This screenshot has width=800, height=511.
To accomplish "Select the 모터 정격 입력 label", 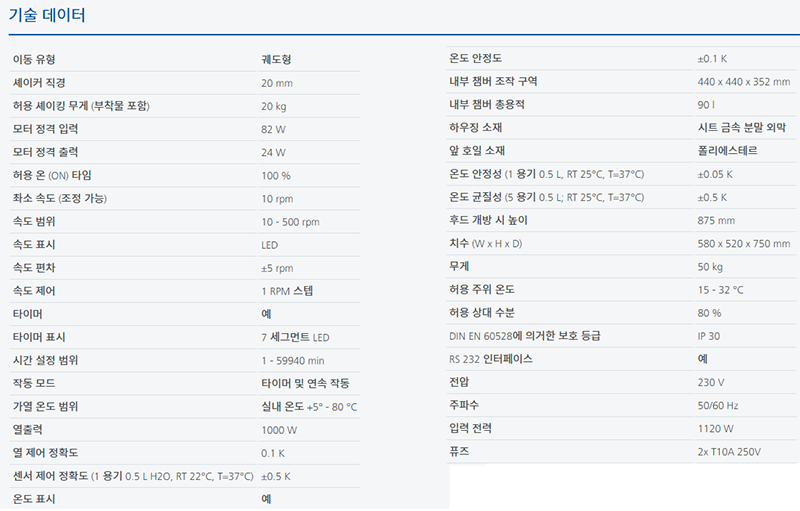I will [45, 129].
